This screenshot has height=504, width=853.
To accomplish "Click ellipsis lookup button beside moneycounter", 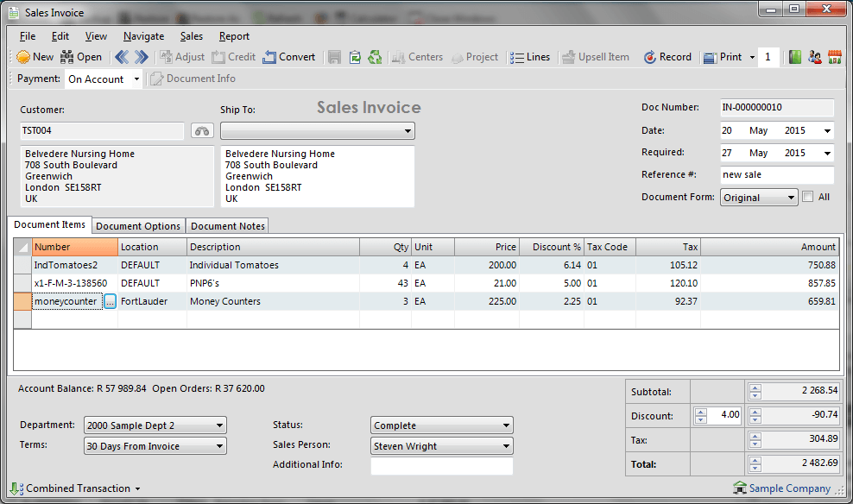I will (110, 301).
